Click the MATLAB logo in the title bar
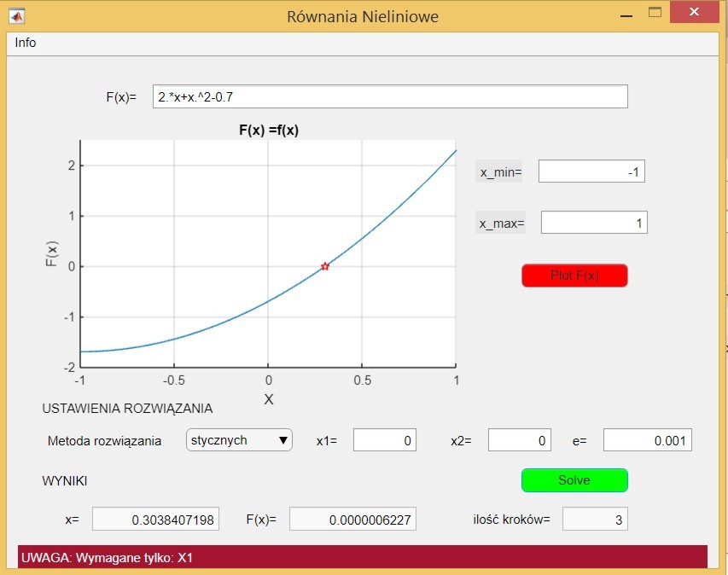The width and height of the screenshot is (728, 575). [x=16, y=15]
